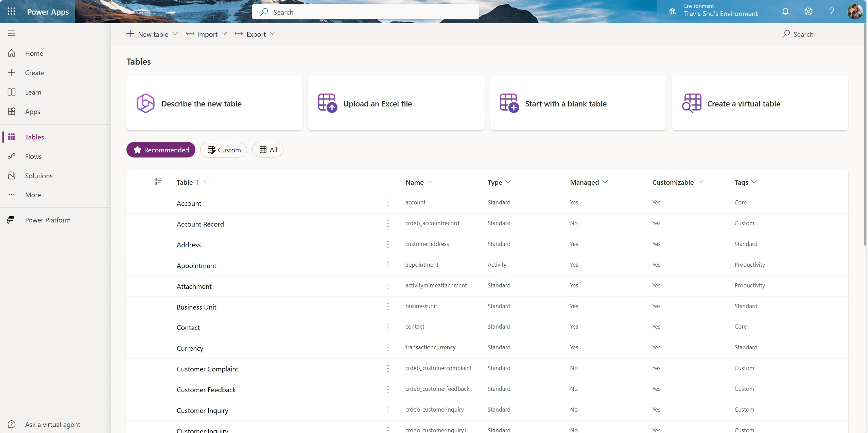This screenshot has width=868, height=433.
Task: Open row options for the Account table
Action: pyautogui.click(x=387, y=203)
